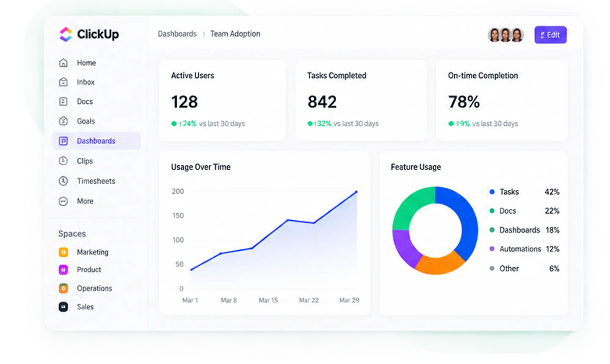The height and width of the screenshot is (364, 610).
Task: Open Home via its house icon
Action: click(x=63, y=63)
